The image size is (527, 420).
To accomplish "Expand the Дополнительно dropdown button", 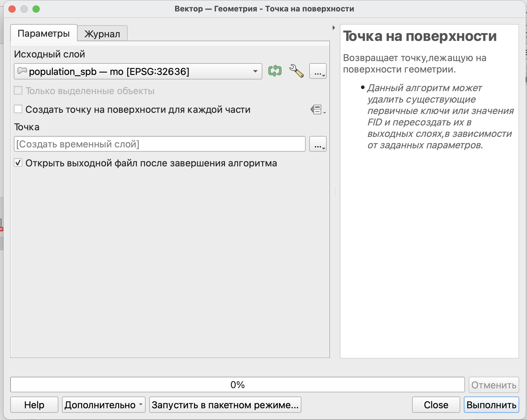I will click(x=103, y=405).
